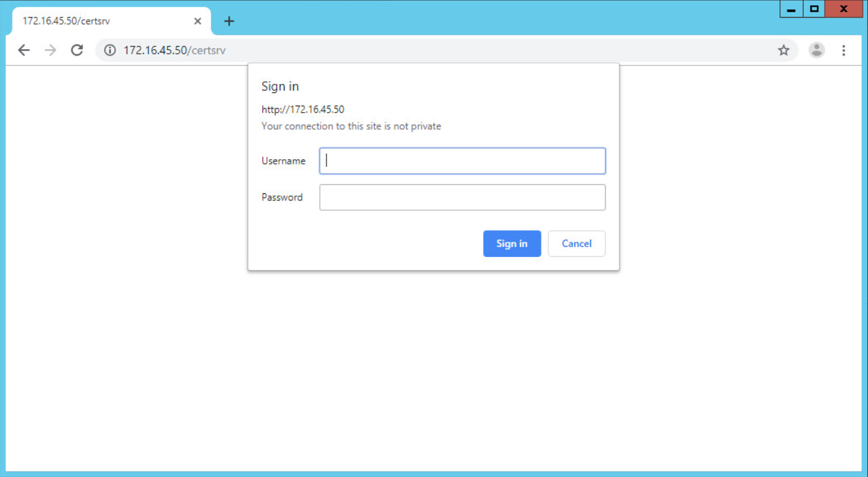Click the forward navigation arrow

50,50
